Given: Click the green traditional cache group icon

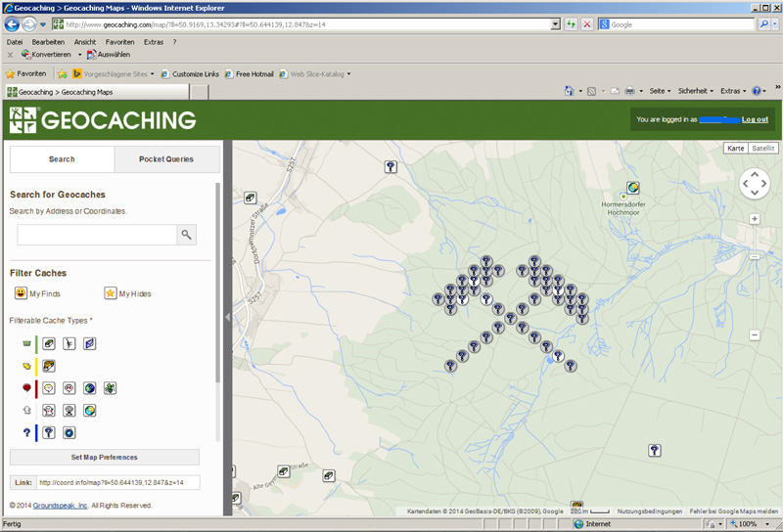Looking at the screenshot, I should (27, 344).
